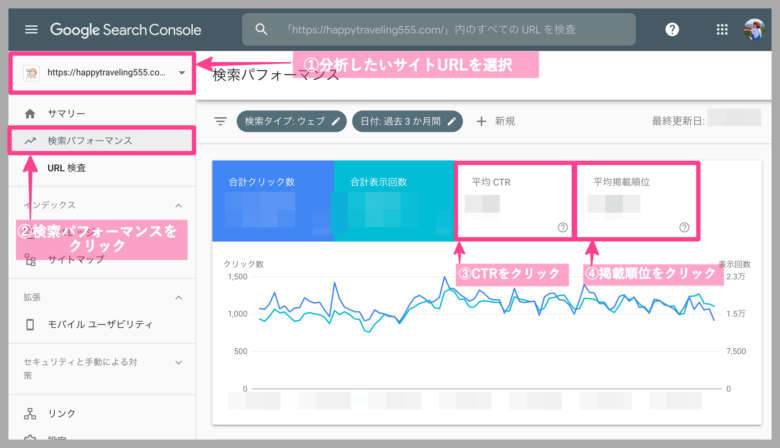The height and width of the screenshot is (448, 780).
Task: Edit the 検索タイプ: ウェブ filter chip
Action: (292, 121)
